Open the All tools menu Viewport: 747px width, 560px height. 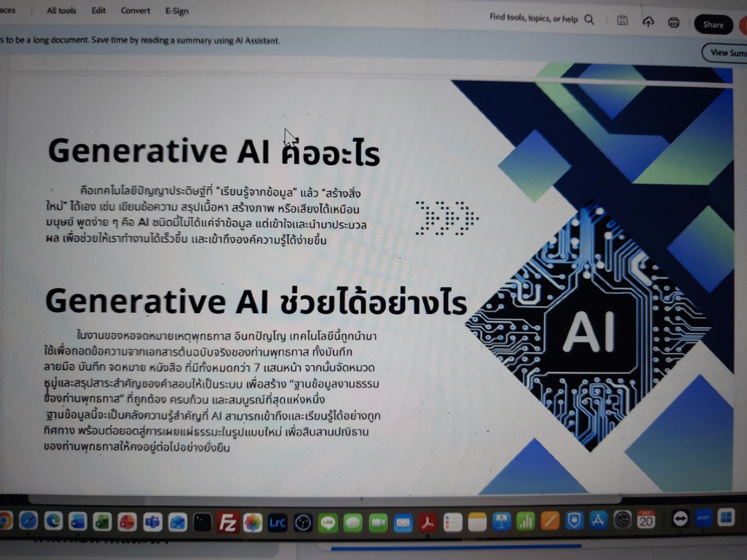(x=61, y=11)
